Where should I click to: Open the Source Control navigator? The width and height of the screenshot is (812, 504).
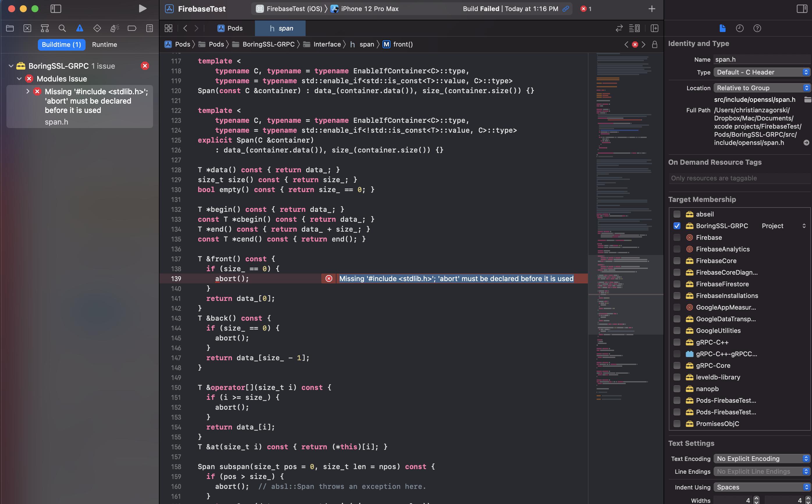27,28
